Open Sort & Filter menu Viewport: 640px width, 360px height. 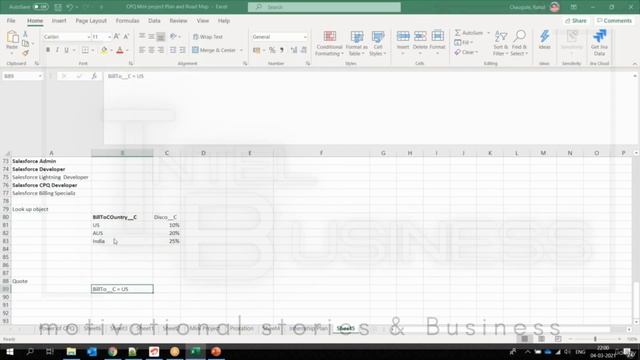tap(500, 43)
